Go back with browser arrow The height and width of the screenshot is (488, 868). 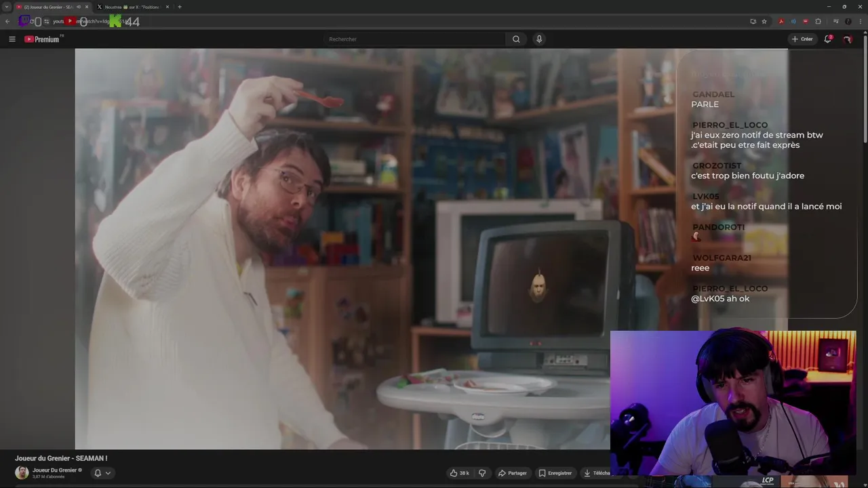point(7,21)
